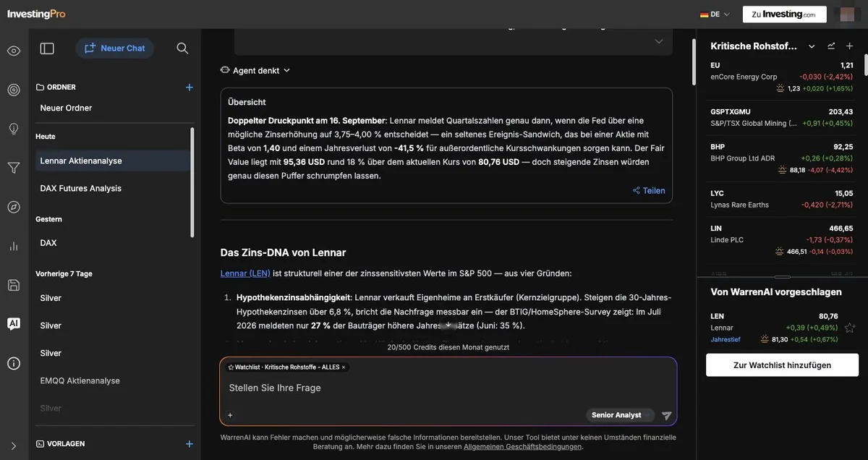Toggle the chat sidebar panel icon
The width and height of the screenshot is (868, 460).
pos(47,48)
